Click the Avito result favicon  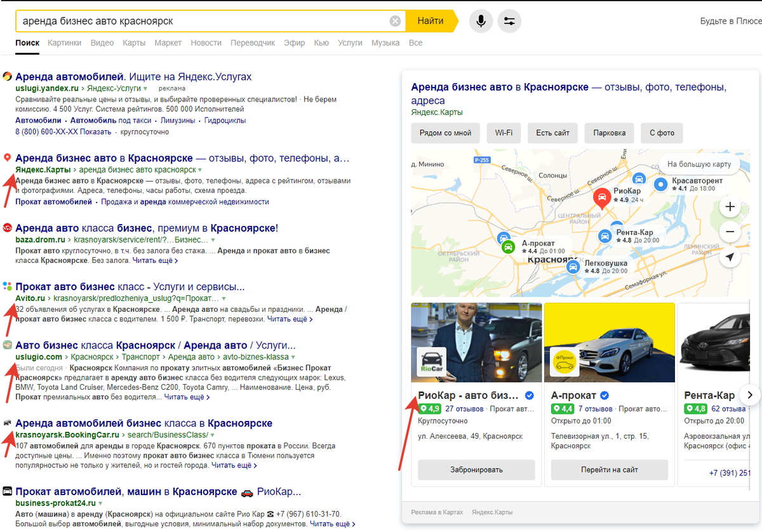[x=7, y=286]
